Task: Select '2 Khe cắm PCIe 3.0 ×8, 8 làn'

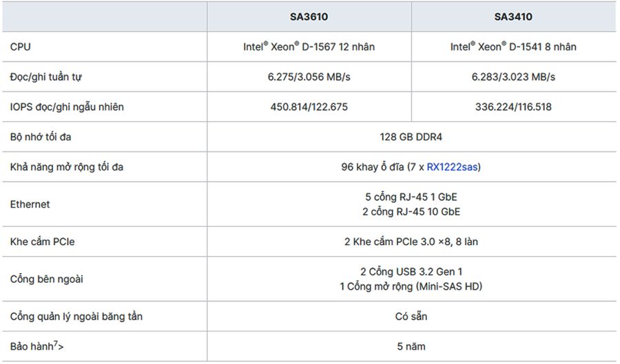Action: 411,242
